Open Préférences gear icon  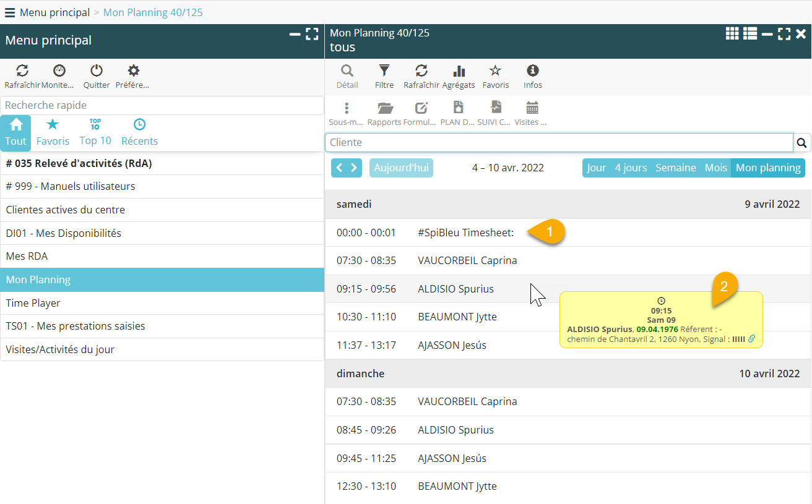click(133, 71)
